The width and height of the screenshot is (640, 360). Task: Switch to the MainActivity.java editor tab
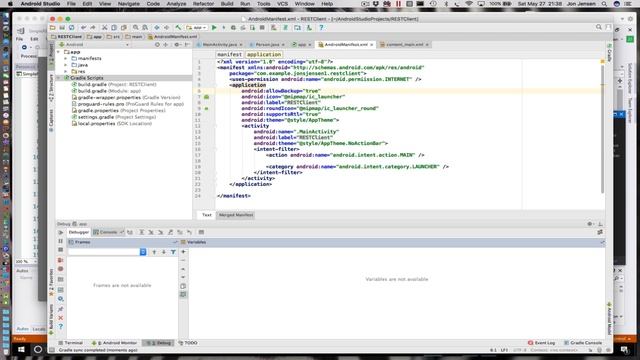click(220, 44)
